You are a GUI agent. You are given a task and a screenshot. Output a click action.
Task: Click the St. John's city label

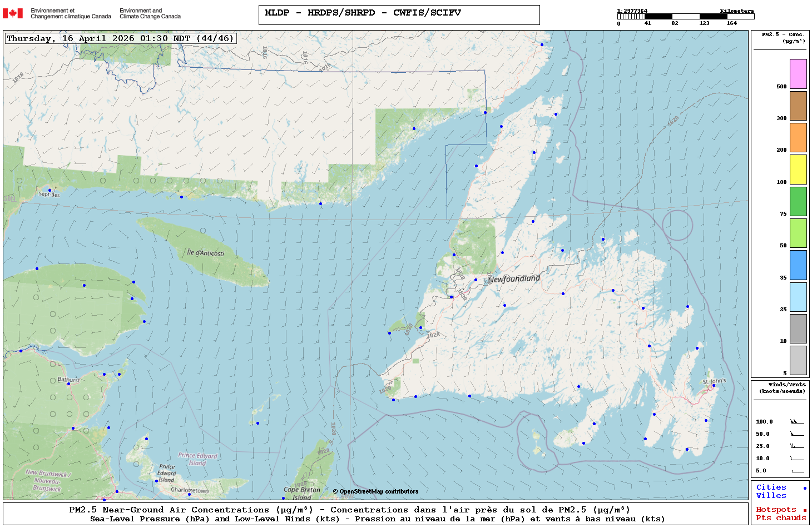pos(714,381)
